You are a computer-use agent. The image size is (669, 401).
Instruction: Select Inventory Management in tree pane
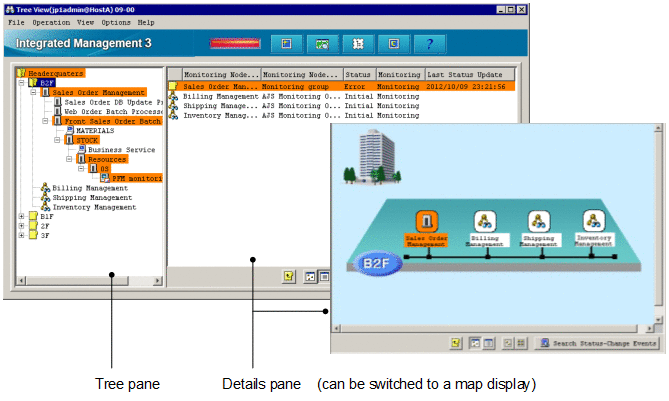94,207
